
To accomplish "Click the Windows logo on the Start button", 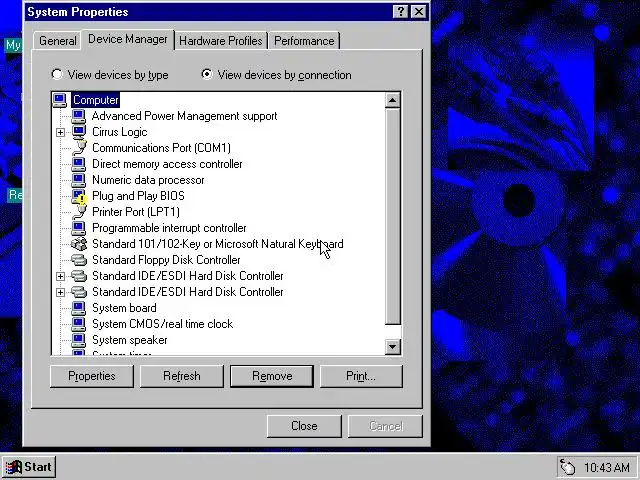I will [13, 467].
